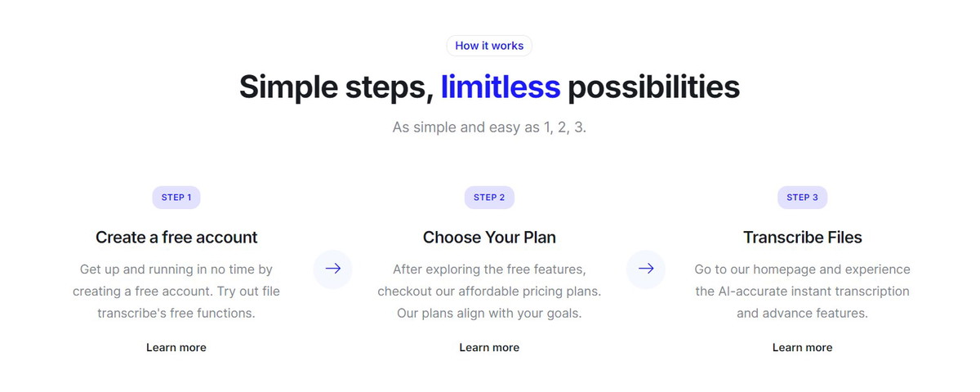Click the subtitle As simple and easy as 1, 2, 3
The height and width of the screenshot is (392, 980).
pos(489,128)
